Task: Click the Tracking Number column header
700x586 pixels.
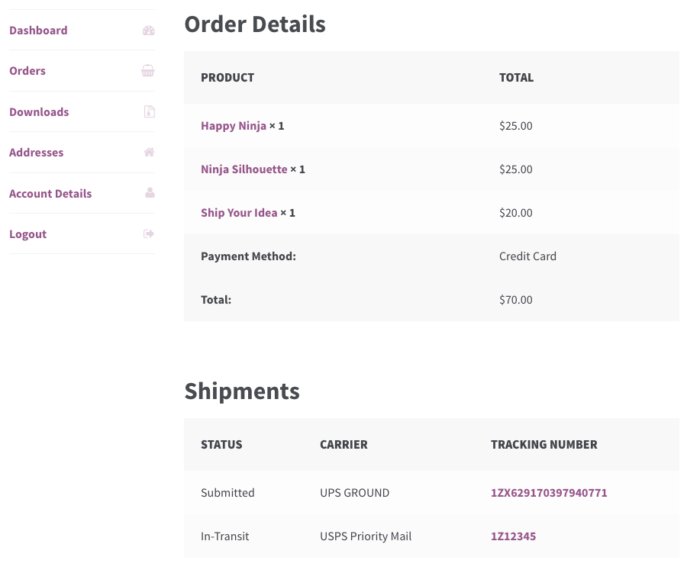Action: point(544,445)
